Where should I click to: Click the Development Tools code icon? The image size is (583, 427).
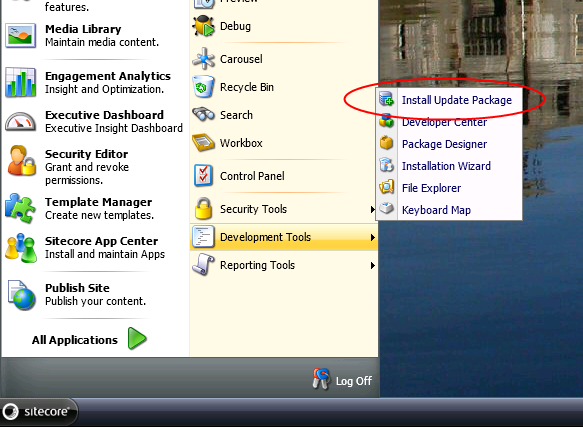203,237
